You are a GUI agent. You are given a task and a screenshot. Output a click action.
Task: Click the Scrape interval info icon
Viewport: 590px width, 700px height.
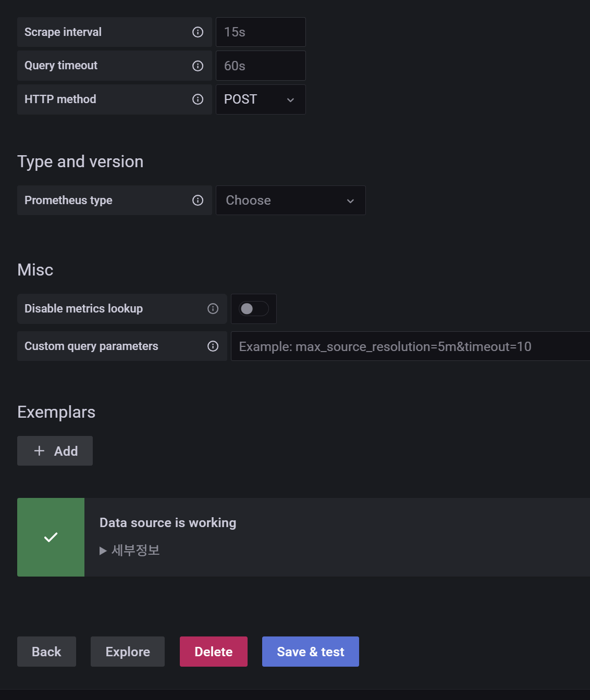tap(198, 32)
